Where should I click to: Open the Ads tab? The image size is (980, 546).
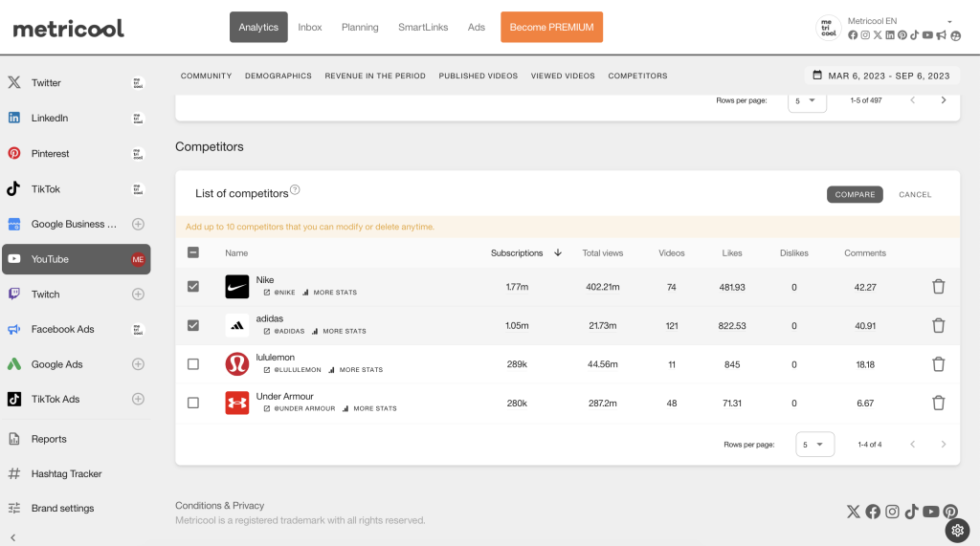point(477,27)
